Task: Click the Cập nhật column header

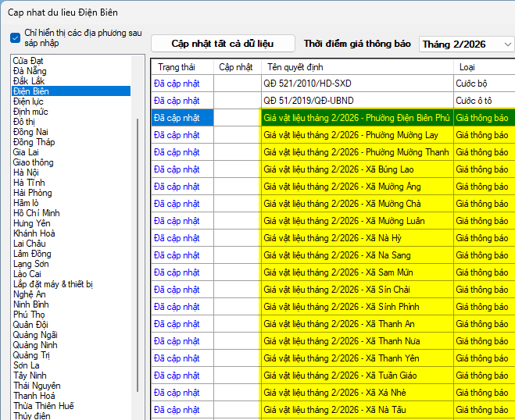Action: click(x=235, y=67)
